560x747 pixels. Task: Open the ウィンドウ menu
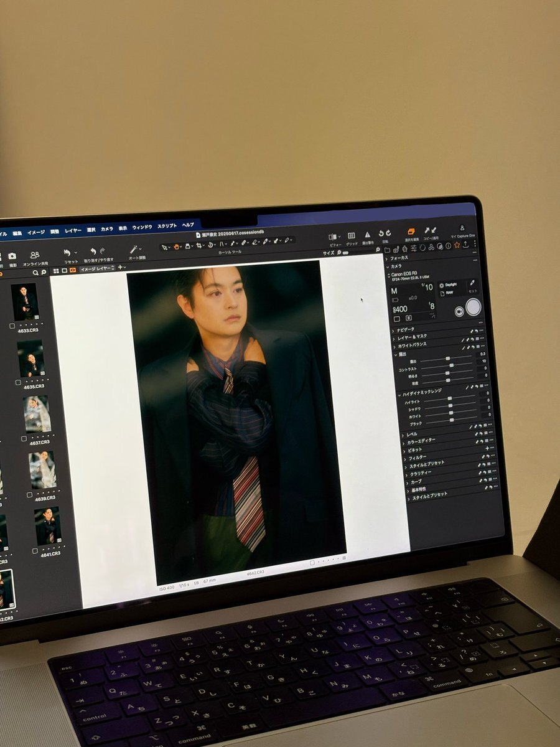click(142, 227)
